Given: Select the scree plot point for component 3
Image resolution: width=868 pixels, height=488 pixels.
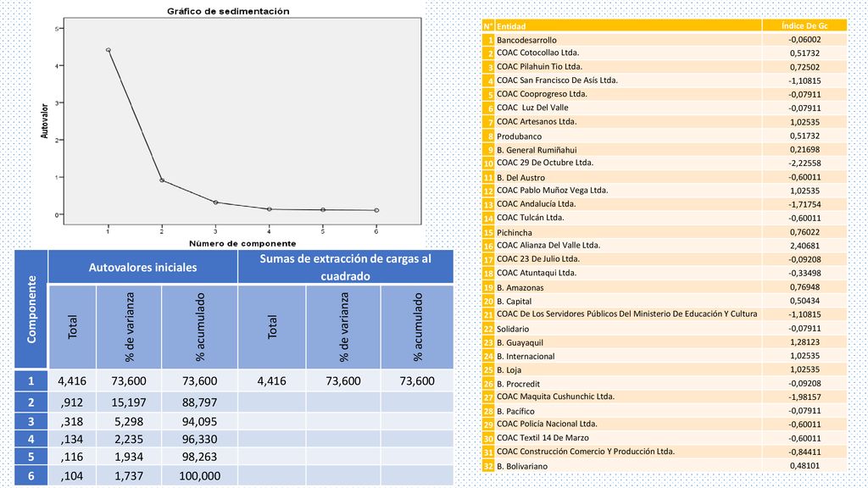Looking at the screenshot, I should coord(215,202).
